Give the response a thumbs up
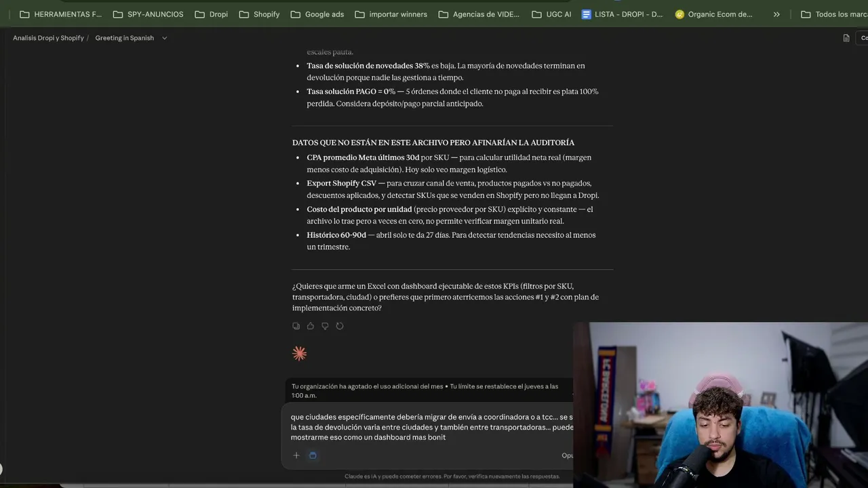The image size is (868, 488). [311, 326]
